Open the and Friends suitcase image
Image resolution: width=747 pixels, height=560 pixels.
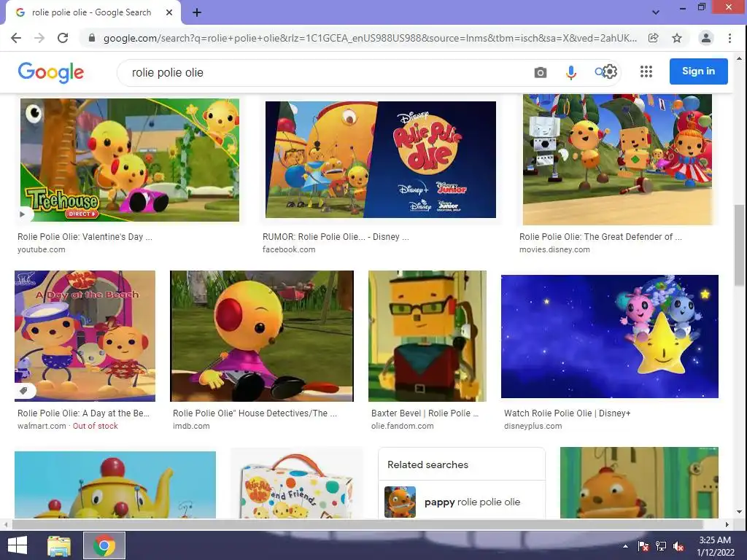click(x=296, y=483)
